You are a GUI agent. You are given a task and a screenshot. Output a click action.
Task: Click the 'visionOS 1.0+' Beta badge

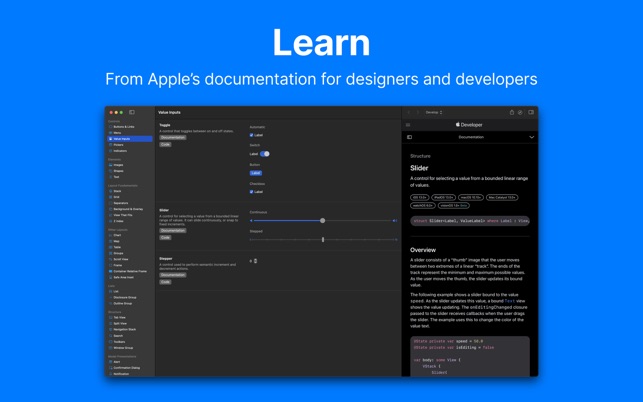[x=454, y=206]
